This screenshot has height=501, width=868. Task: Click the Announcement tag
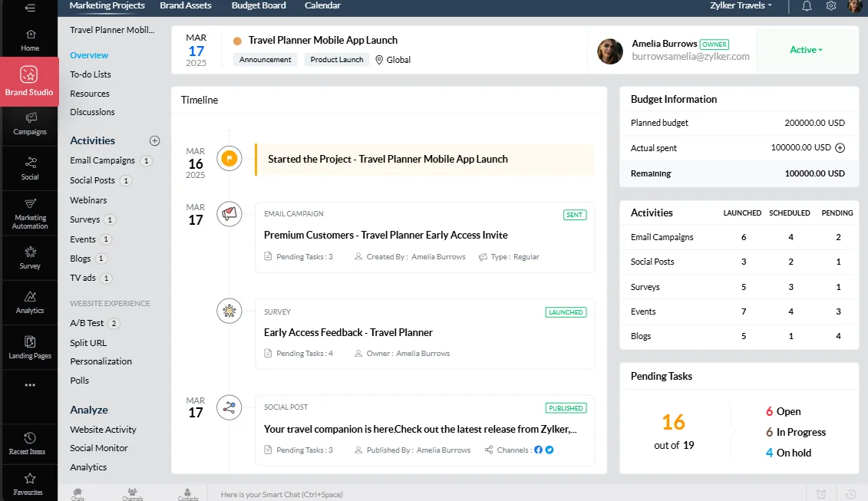266,60
